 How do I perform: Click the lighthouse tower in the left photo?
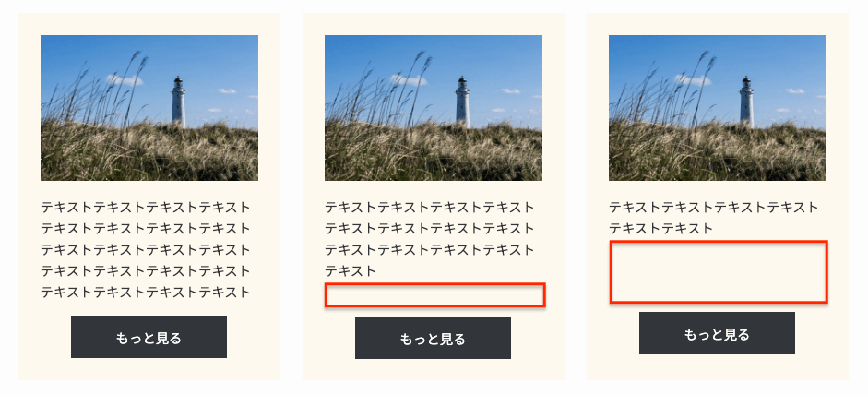178,102
